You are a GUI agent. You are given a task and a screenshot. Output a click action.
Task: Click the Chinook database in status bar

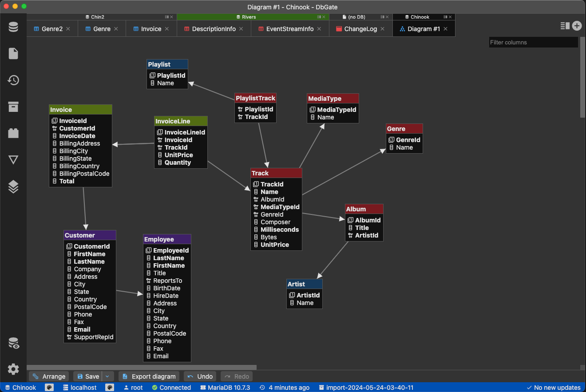tap(20, 388)
